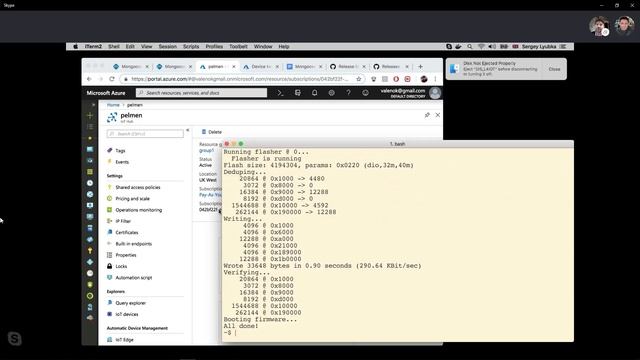
Task: Expand the Azure left sidebar
Action: pos(93,105)
